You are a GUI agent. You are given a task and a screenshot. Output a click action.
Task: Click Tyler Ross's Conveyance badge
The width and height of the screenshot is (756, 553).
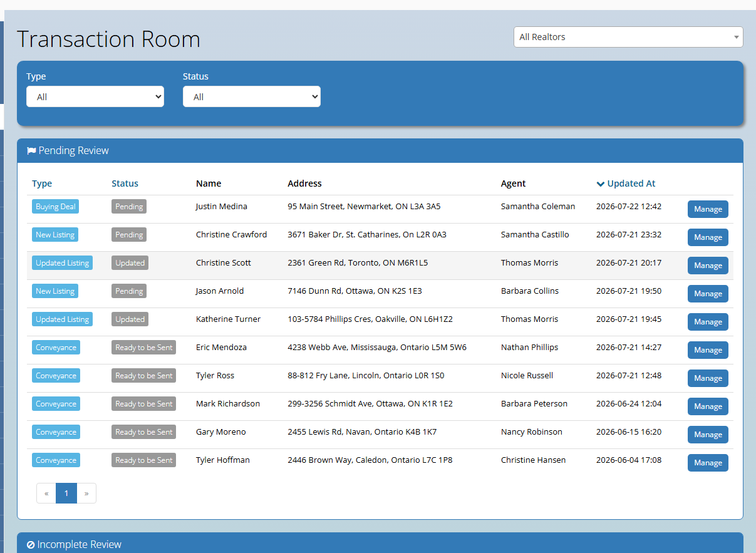[56, 376]
